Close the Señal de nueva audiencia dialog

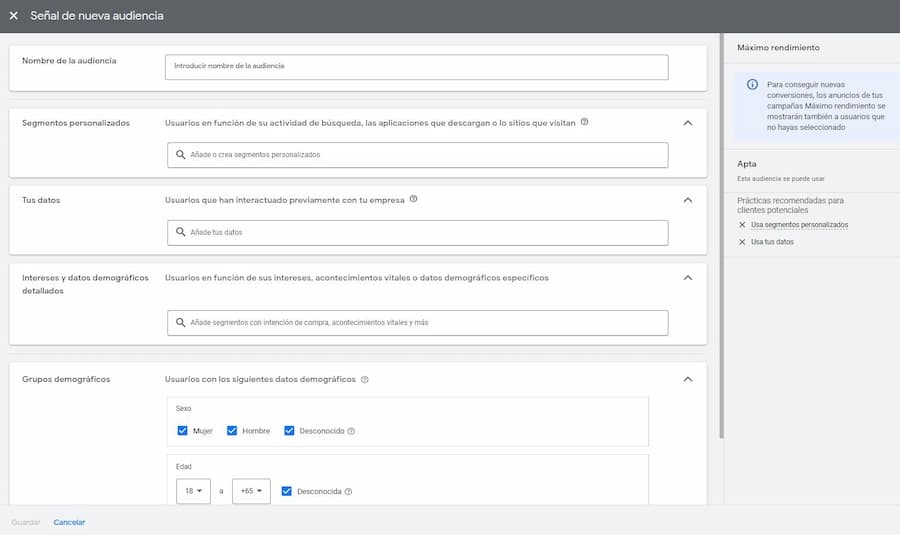(13, 16)
